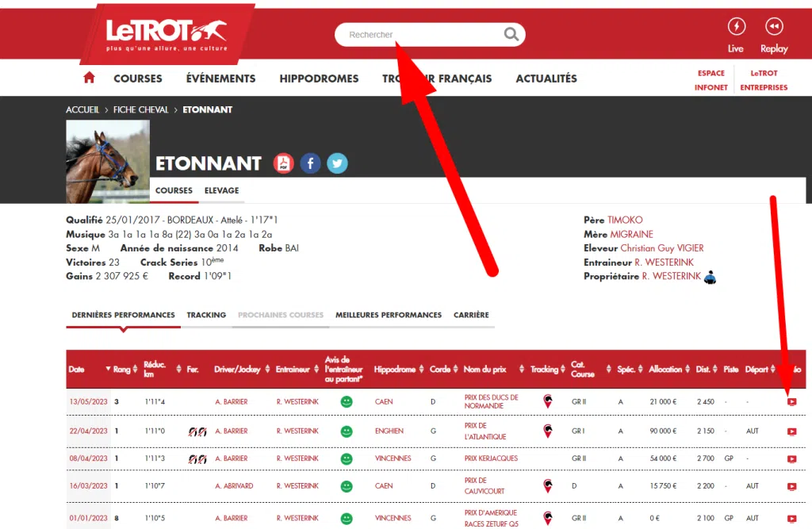
Task: Open the ESPACE INFONET link
Action: tap(711, 80)
